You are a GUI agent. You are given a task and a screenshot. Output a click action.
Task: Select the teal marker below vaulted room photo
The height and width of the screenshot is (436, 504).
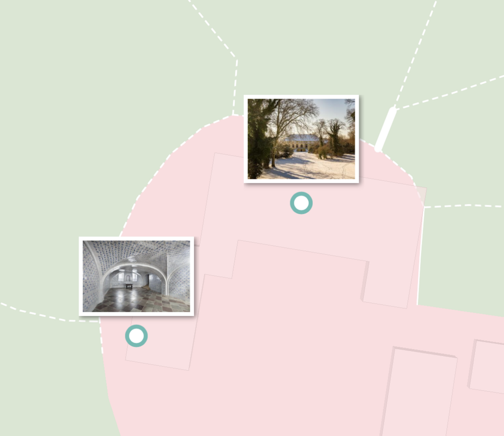tap(136, 336)
